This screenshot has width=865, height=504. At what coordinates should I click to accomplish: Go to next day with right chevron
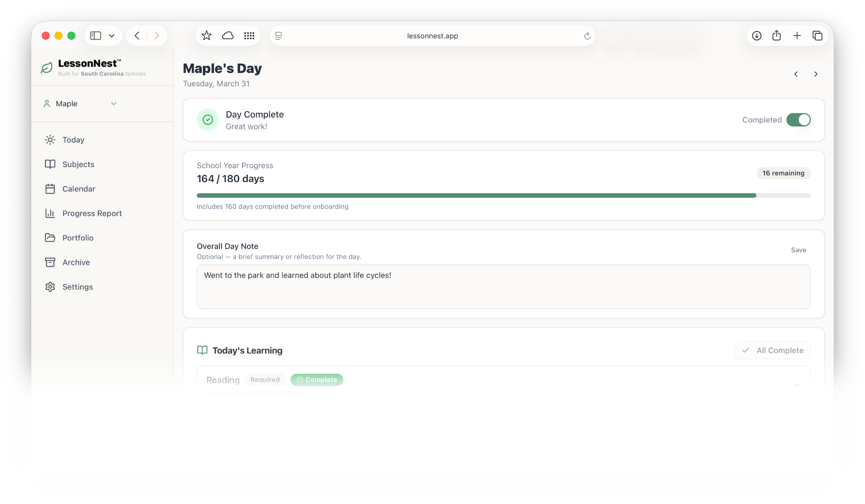[816, 74]
